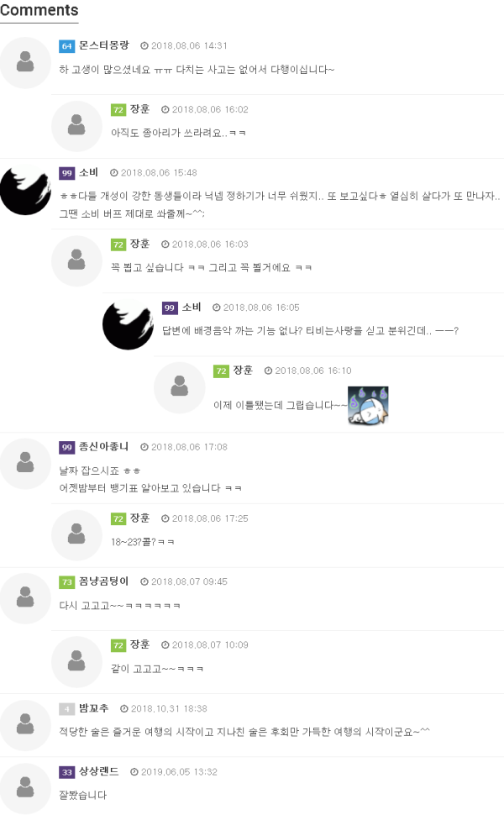The height and width of the screenshot is (815, 504).
Task: Select the 밤꼬추 commenter name
Action: click(93, 708)
